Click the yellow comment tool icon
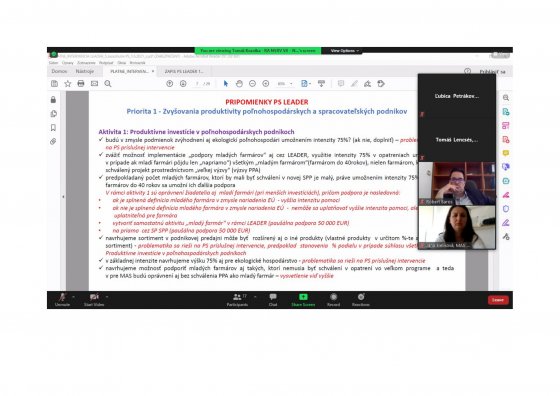Screen dimensions: 560x396 (506, 153)
